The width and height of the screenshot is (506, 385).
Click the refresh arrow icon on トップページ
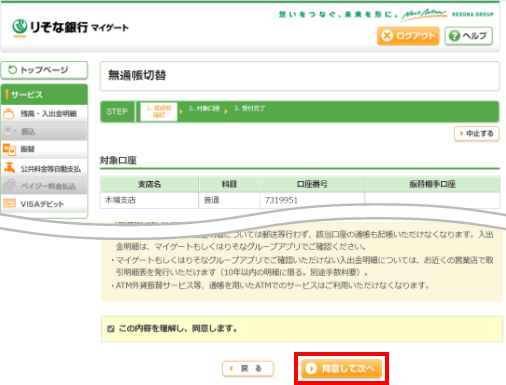[12, 70]
